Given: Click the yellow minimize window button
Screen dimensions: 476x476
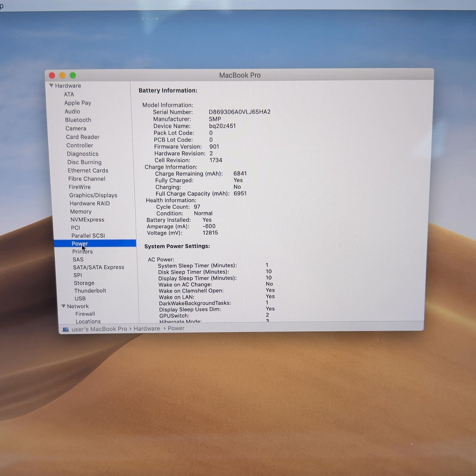Looking at the screenshot, I should (62, 75).
